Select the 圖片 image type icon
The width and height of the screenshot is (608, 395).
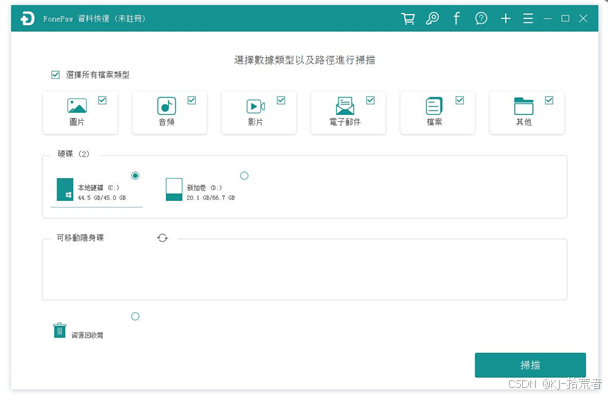click(x=77, y=105)
